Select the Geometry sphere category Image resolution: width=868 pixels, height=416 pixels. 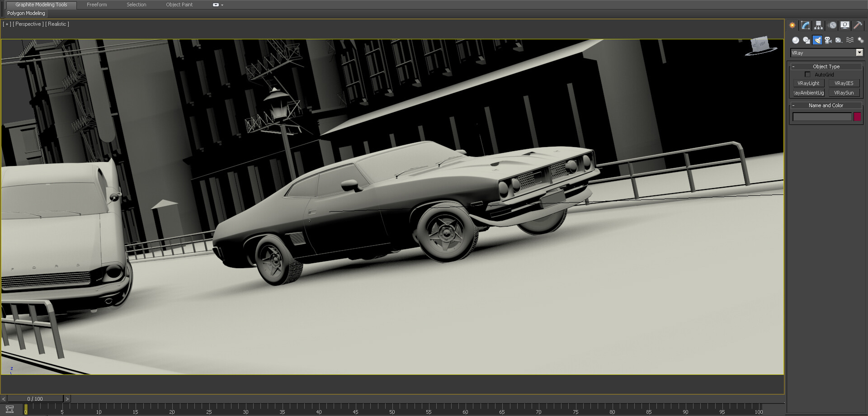pos(796,40)
